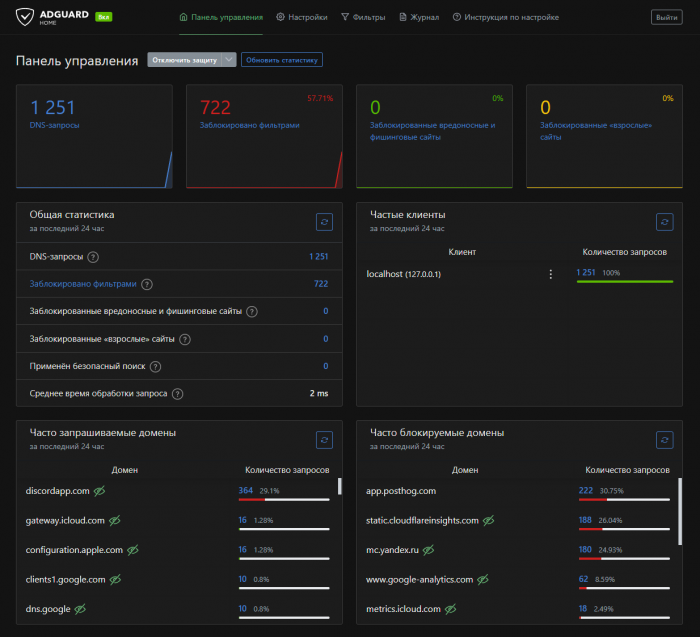700x637 pixels.
Task: Refresh the Частые клиенты card
Action: click(x=664, y=221)
